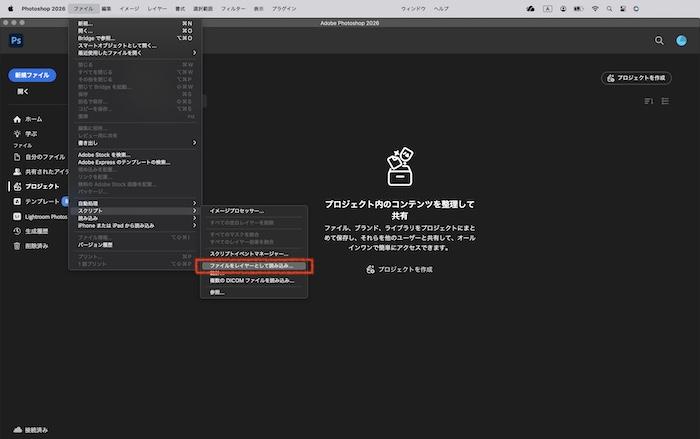Open テンプレート icon in sidebar
This screenshot has height=439, width=700.
[17, 201]
